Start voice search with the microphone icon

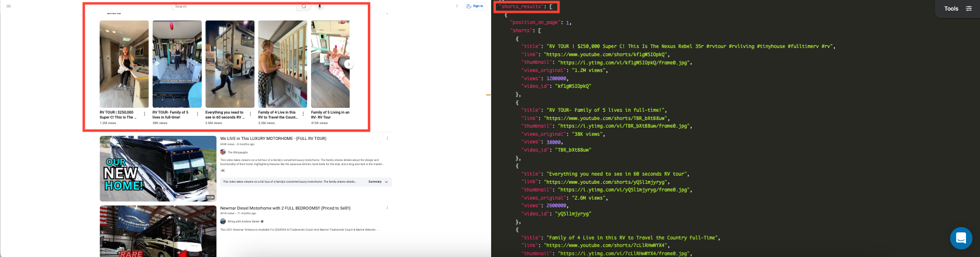[319, 6]
